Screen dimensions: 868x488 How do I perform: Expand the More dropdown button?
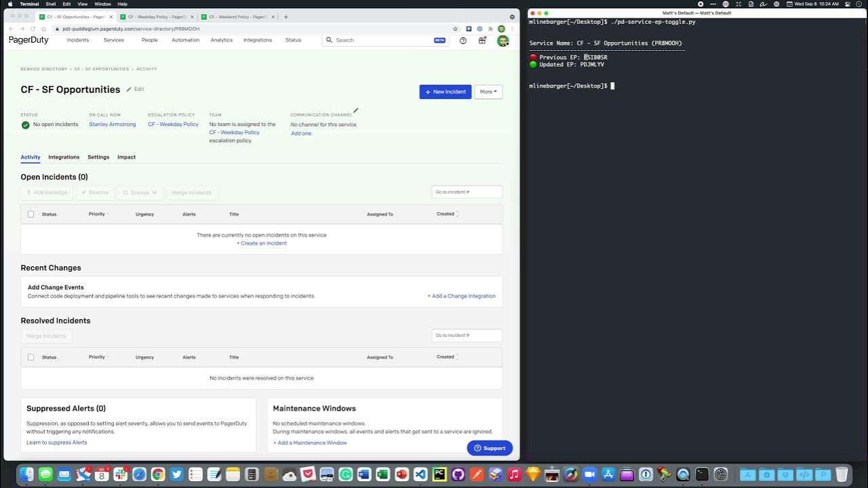point(488,91)
